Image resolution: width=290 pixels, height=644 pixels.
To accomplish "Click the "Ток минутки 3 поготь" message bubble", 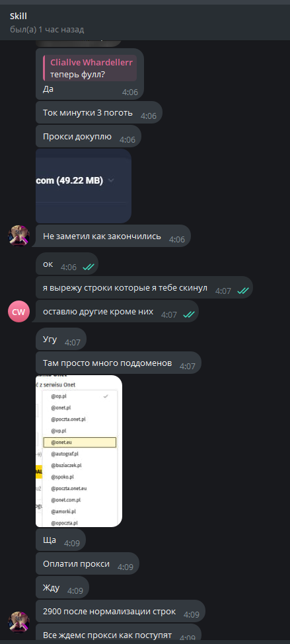I will [x=99, y=112].
